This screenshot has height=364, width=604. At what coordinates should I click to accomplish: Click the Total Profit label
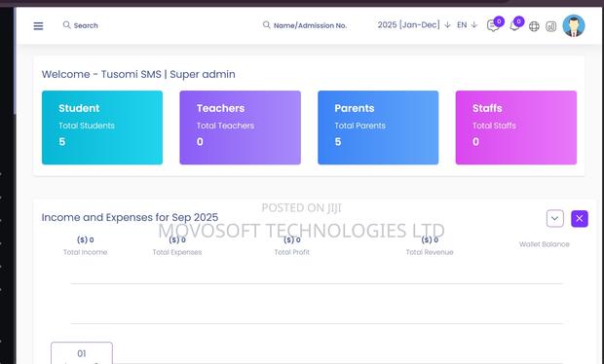pyautogui.click(x=291, y=252)
